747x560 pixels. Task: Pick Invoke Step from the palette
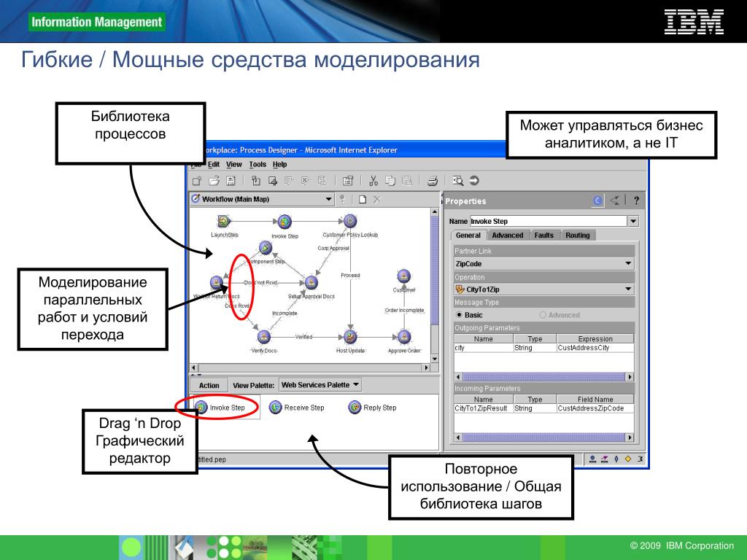[220, 408]
